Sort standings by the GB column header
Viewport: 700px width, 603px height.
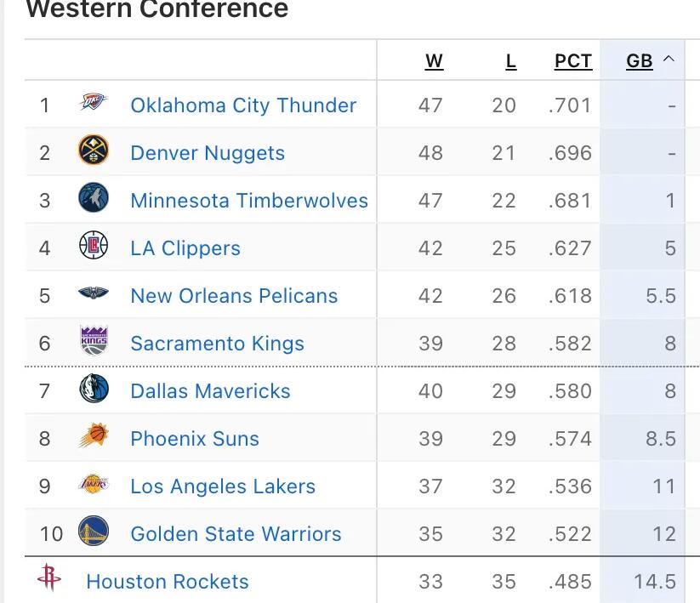[639, 61]
